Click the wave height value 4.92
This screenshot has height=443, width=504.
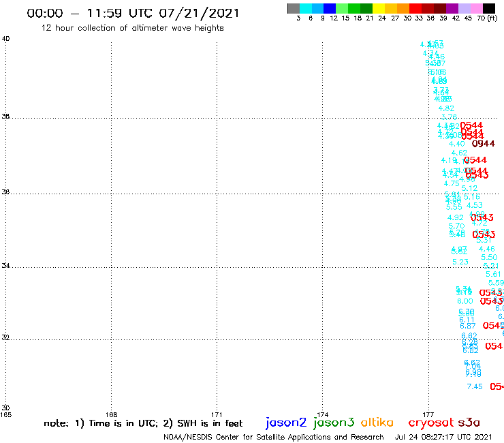click(456, 218)
